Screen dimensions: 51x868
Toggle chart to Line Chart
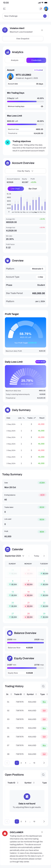[15, 189]
